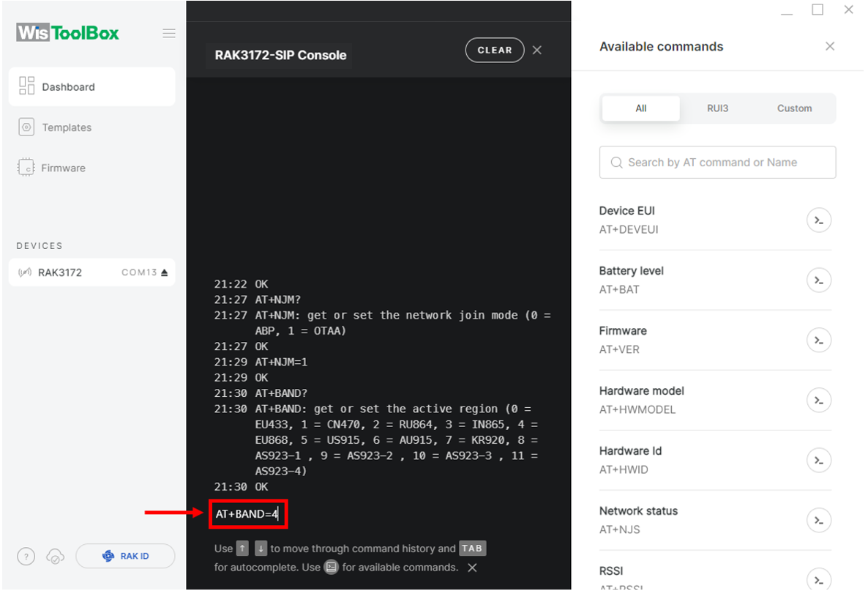Sign in with RAK ID
Screen dimensions: 868x591
click(126, 556)
